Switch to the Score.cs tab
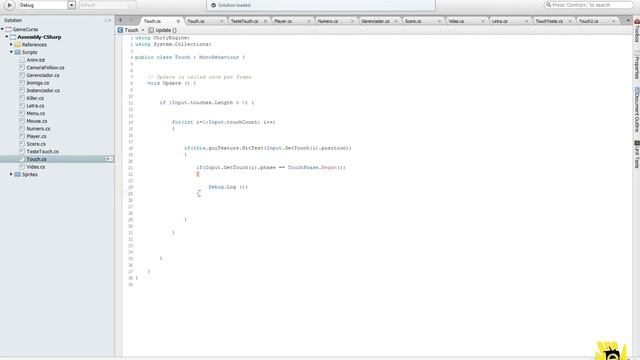640x360 pixels. (413, 21)
